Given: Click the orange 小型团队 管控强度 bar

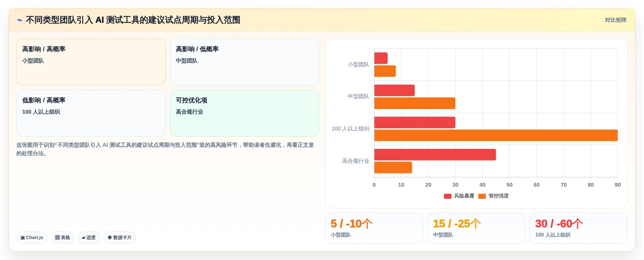Looking at the screenshot, I should click(385, 71).
